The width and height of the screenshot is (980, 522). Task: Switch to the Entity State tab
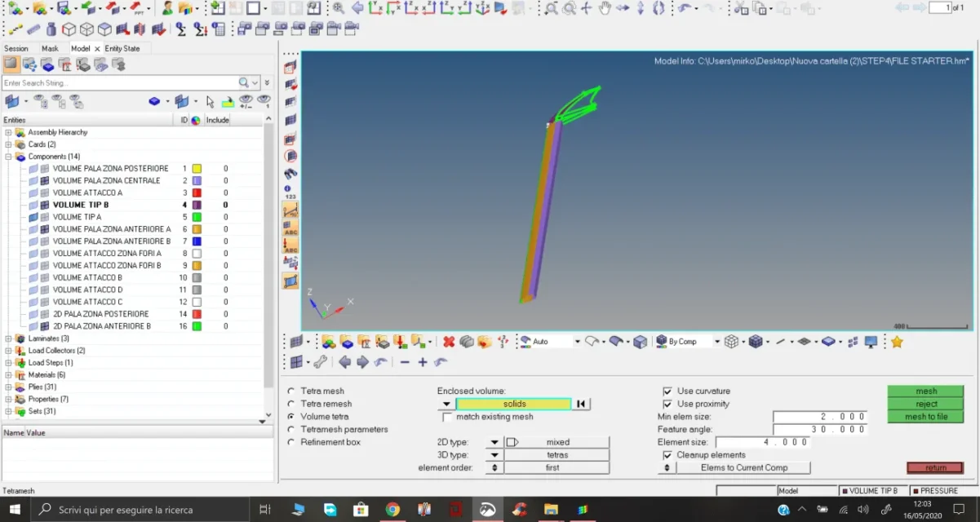pyautogui.click(x=122, y=49)
